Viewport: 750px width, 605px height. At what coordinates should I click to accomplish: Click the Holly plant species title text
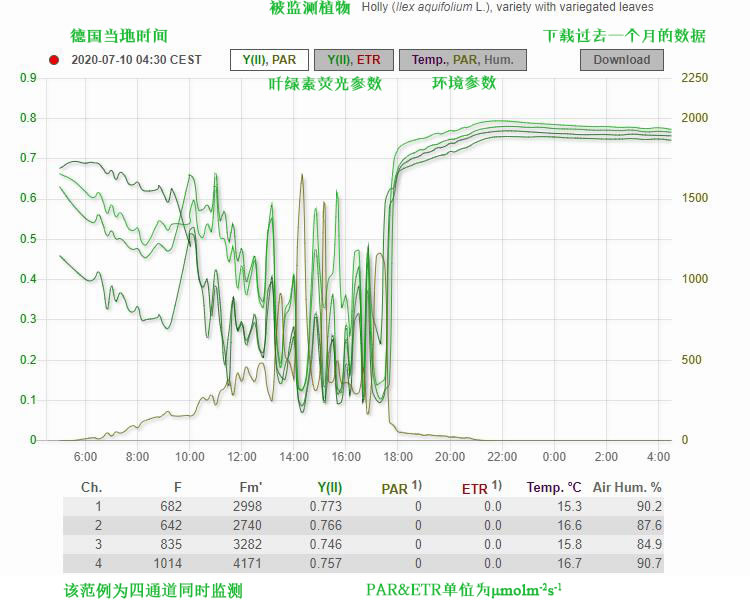coord(507,7)
